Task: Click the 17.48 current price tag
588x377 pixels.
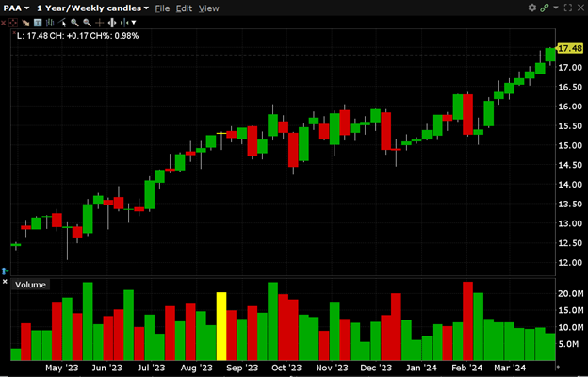Action: (570, 48)
